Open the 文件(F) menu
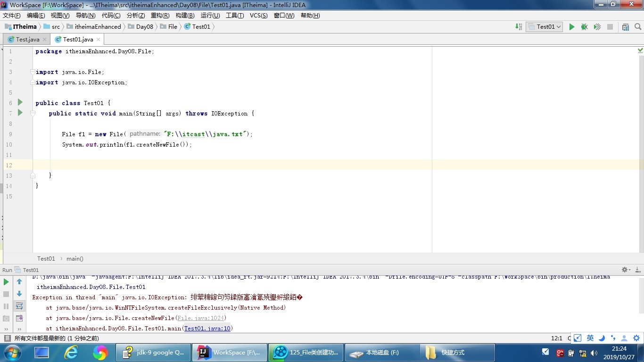644x362 pixels. [12, 16]
